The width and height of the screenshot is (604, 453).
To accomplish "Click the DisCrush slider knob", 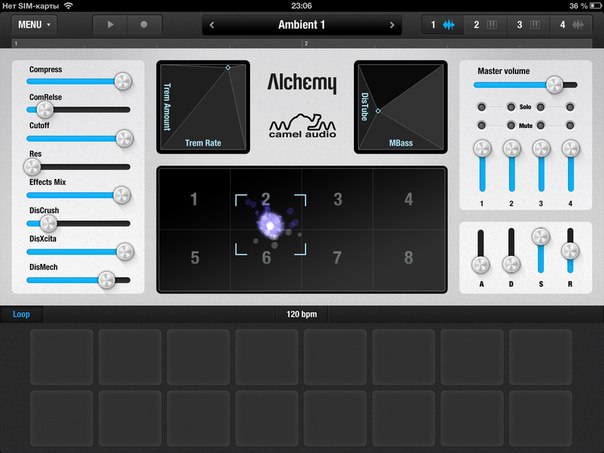I will (49, 223).
